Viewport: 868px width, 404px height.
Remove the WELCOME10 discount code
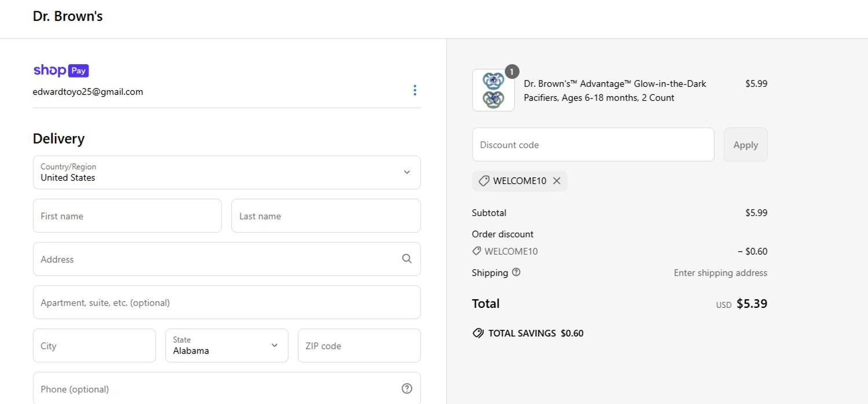pyautogui.click(x=557, y=181)
